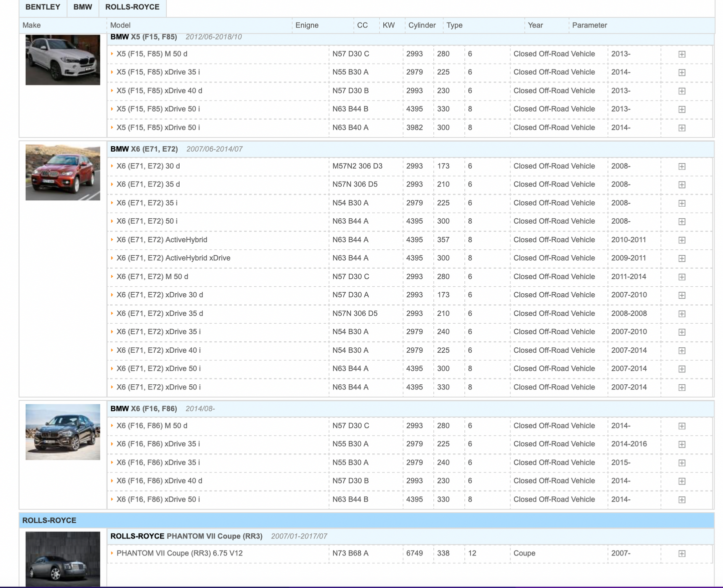Viewport: 723px width, 588px height.
Task: Select model X6 (E71, E72) 30 d
Action: (x=148, y=166)
